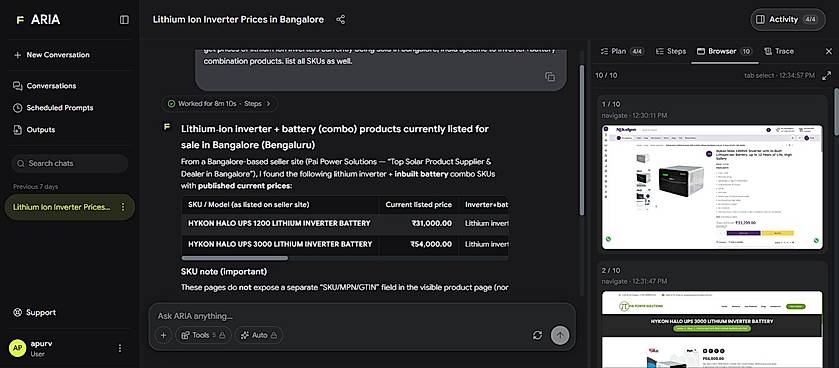Click the AP user avatar
This screenshot has width=839, height=368.
tap(18, 348)
